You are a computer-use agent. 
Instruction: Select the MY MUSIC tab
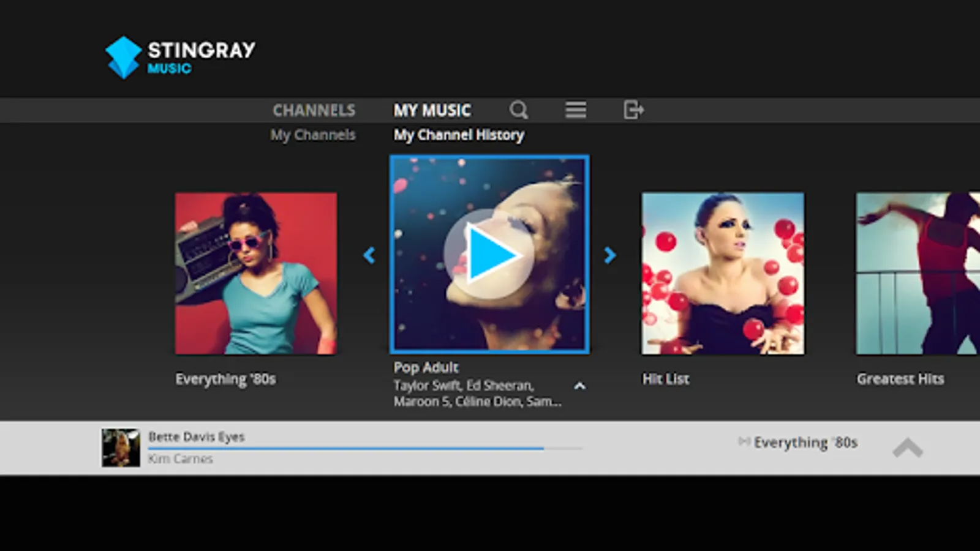point(432,110)
